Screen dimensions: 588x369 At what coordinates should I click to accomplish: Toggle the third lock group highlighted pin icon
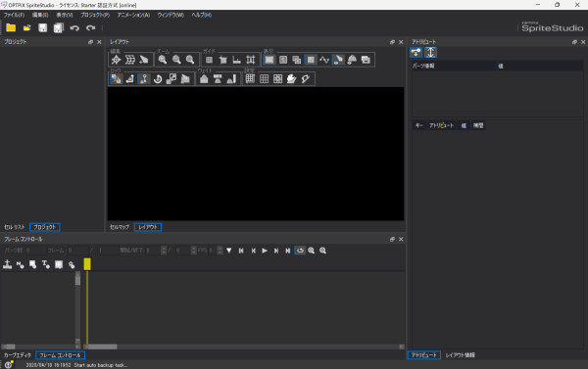(144, 78)
